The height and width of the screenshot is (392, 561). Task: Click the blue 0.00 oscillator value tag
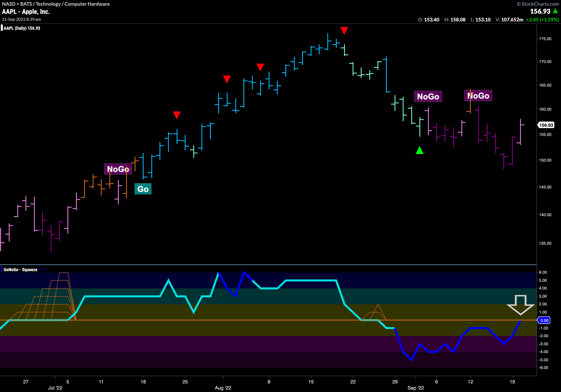coord(544,320)
